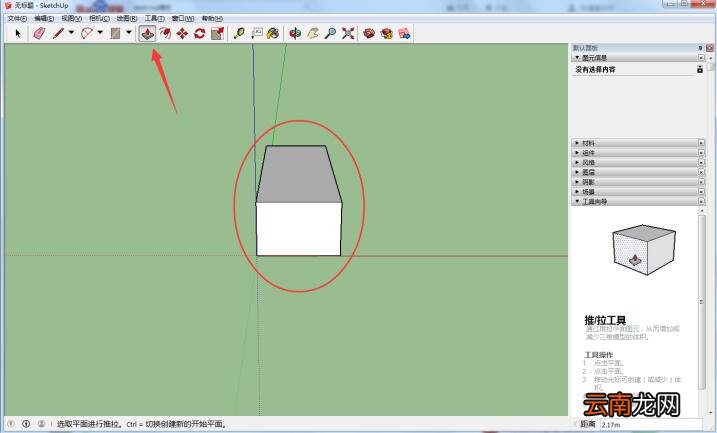Select the Pan hand tool
The width and height of the screenshot is (717, 433).
313,33
